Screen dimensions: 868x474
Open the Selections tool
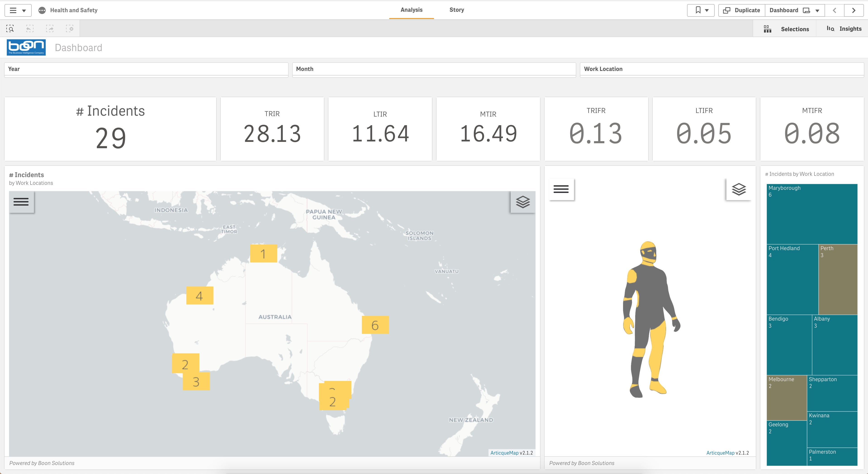(x=785, y=29)
